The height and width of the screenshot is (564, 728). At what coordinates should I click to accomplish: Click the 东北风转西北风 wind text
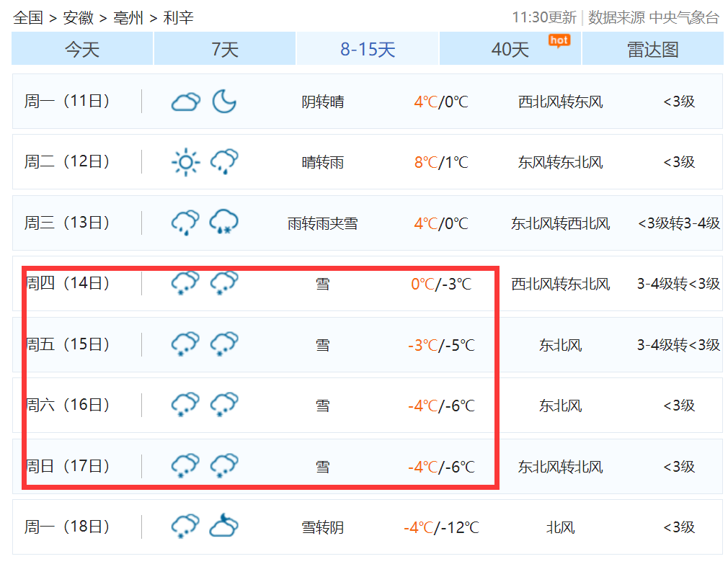pyautogui.click(x=560, y=223)
